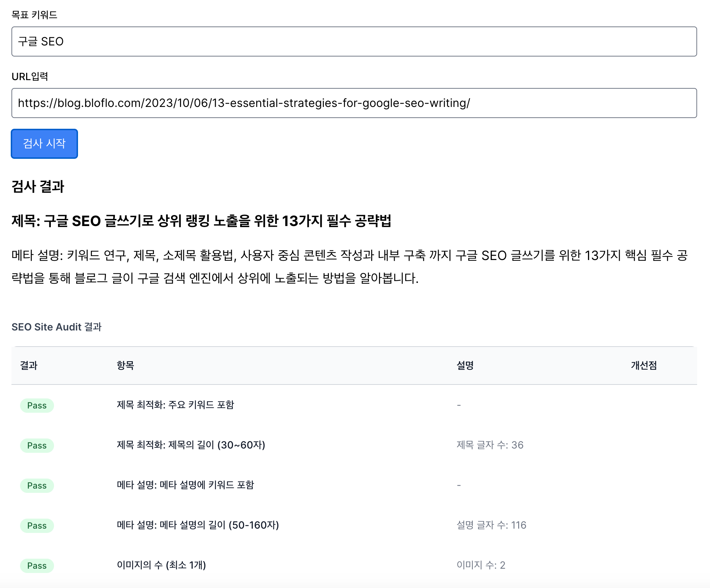The height and width of the screenshot is (588, 710).
Task: Click the 목표 키워드 input field
Action: click(354, 41)
